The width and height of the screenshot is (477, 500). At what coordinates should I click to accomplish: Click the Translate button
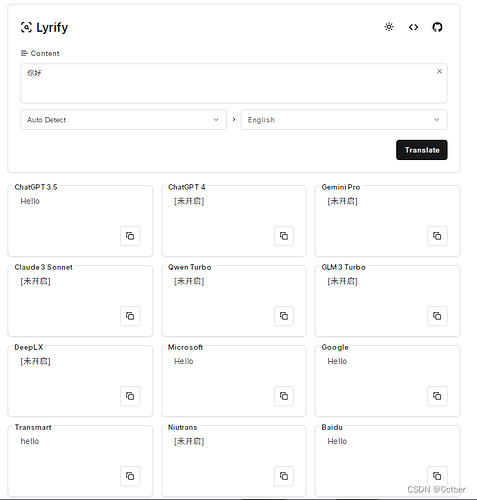coord(422,150)
